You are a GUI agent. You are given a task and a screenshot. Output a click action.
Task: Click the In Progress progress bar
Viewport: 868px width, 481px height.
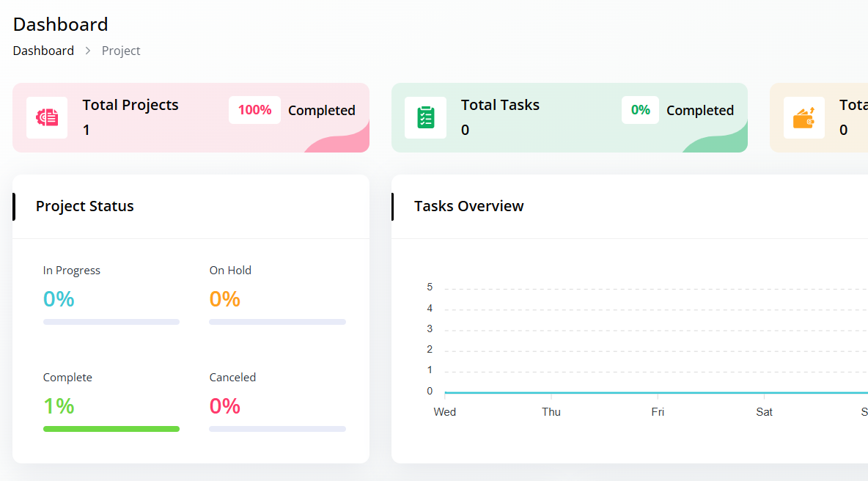pyautogui.click(x=111, y=322)
